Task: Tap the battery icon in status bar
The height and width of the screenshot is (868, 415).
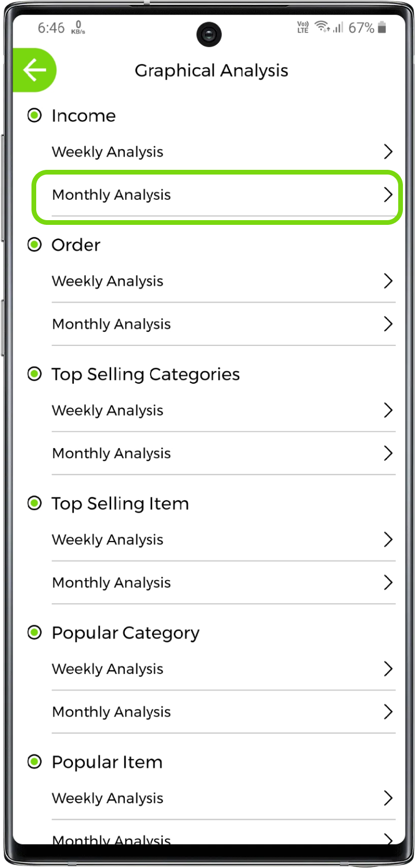Action: tap(382, 28)
